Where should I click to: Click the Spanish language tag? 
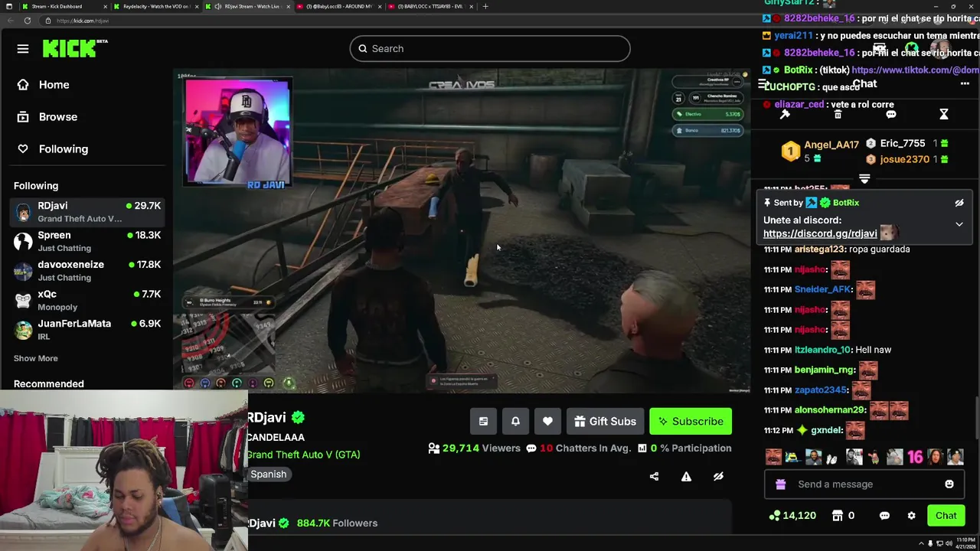pos(269,474)
